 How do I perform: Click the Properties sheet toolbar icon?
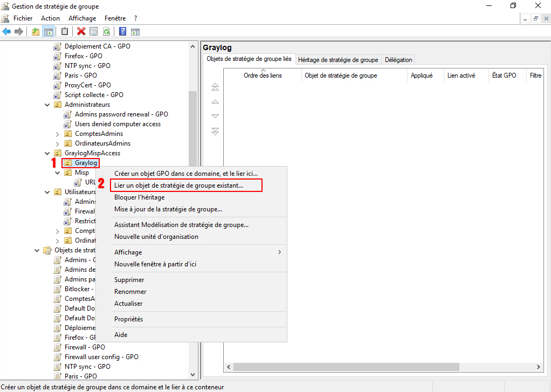click(x=94, y=32)
